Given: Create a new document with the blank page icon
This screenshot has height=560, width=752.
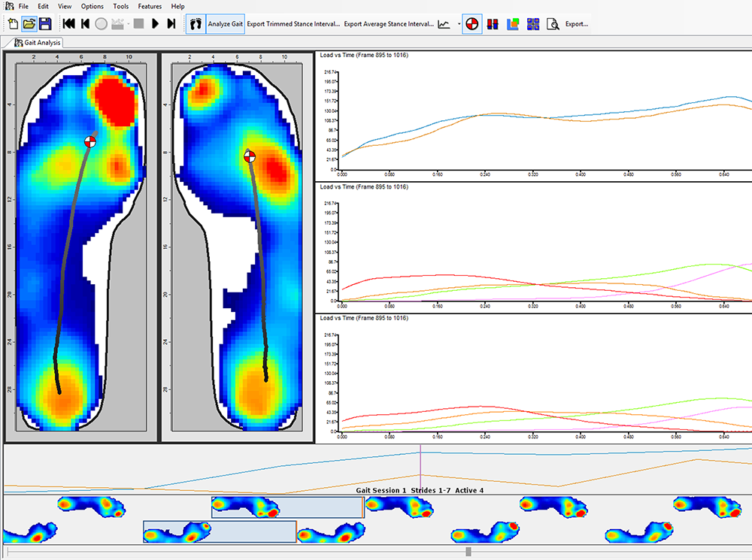Looking at the screenshot, I should pos(11,23).
